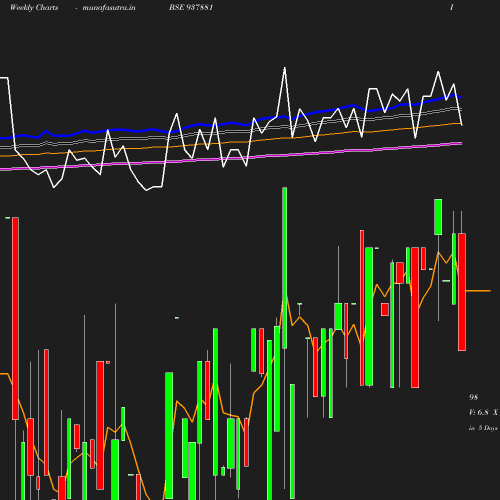
Task: Click the "V: 6.8 X" volume text
Action: point(483,412)
